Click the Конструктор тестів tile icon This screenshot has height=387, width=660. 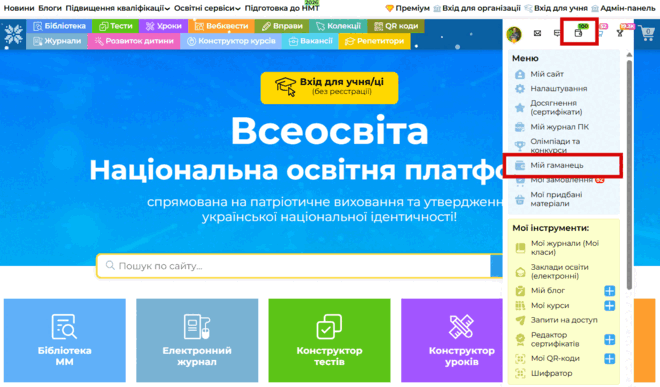329,326
